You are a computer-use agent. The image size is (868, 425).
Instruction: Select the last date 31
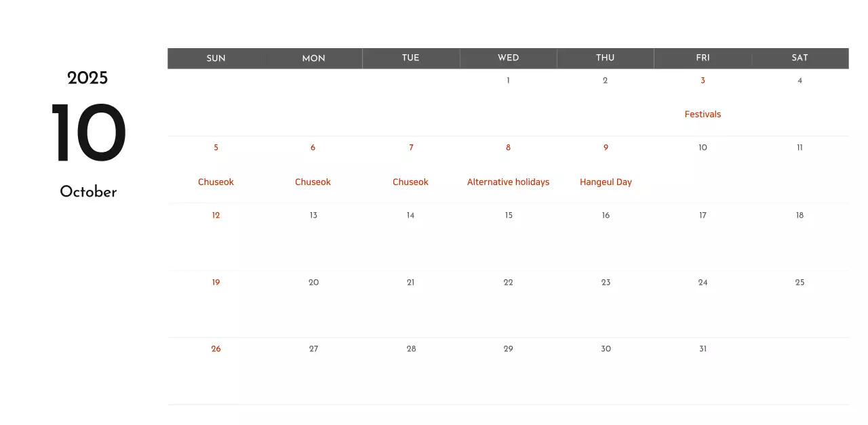pos(703,348)
